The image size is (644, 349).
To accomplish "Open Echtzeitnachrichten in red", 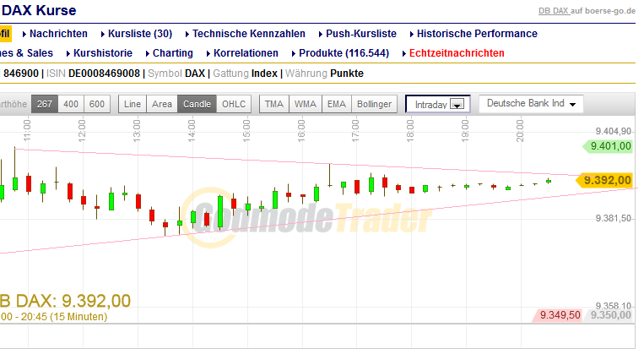I will pos(457,53).
